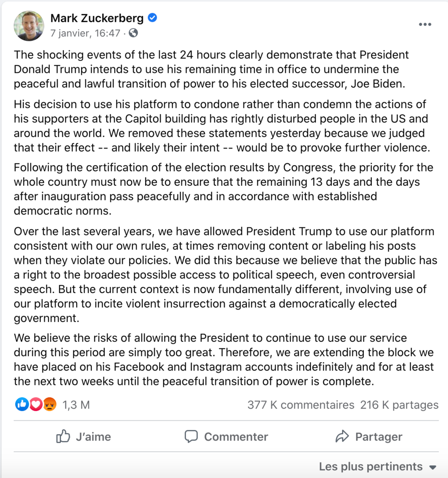Image resolution: width=448 pixels, height=478 pixels.
Task: Click the arrow next to Les plus pertinents
Action: [x=433, y=467]
